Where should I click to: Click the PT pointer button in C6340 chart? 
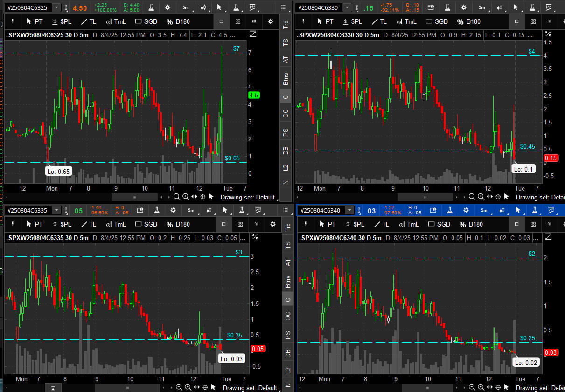coord(326,224)
